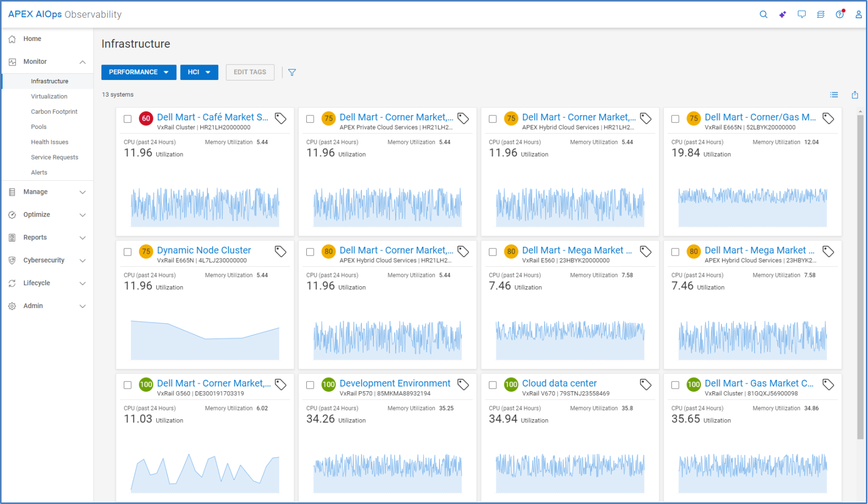Click tag icon on Mega Market VxRail E560 card
Viewport: 868px width, 504px height.
tap(646, 251)
